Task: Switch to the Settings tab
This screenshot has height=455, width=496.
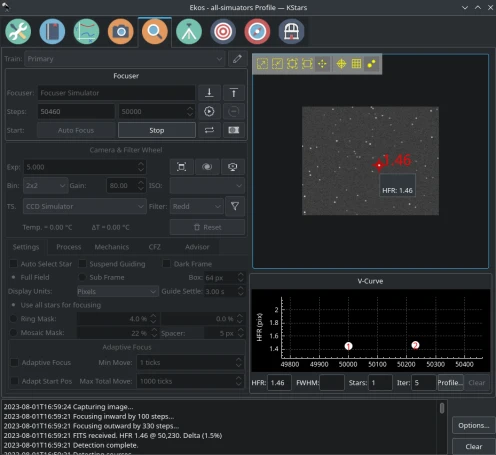Action: click(26, 247)
